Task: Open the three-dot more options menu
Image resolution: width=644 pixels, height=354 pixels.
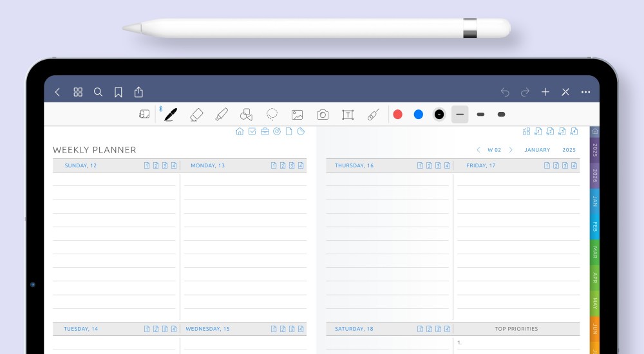Action: [x=585, y=92]
